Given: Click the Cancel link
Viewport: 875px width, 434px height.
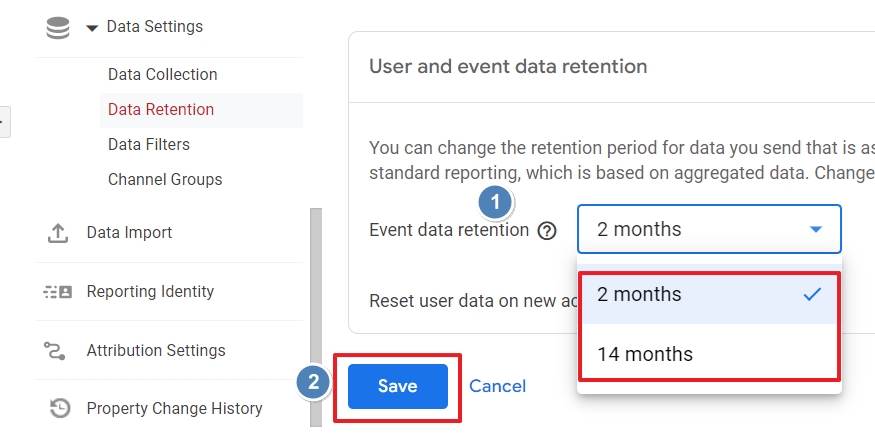Looking at the screenshot, I should (x=497, y=386).
